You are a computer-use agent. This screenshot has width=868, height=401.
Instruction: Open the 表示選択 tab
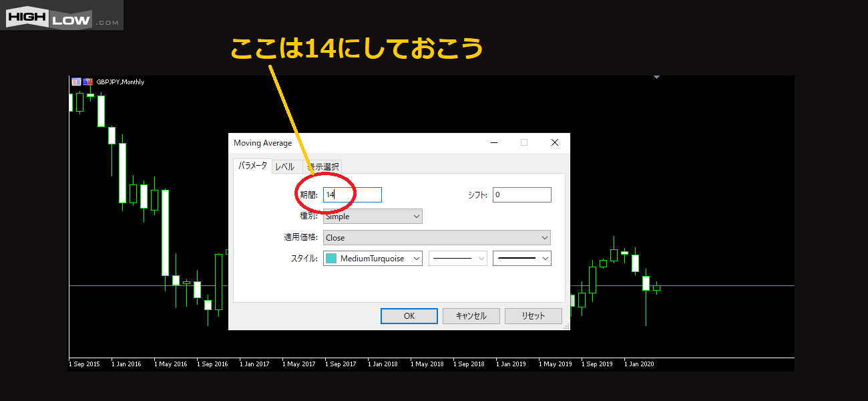point(324,166)
